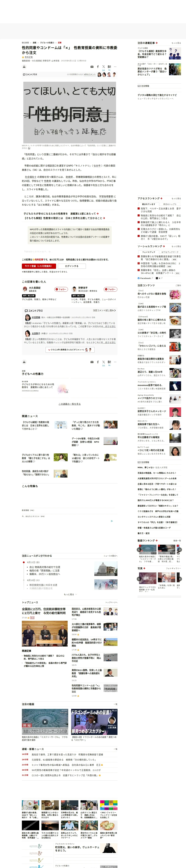
Task: Click the next arrow on 動画ランキング carousel
Action: click(x=180, y=550)
